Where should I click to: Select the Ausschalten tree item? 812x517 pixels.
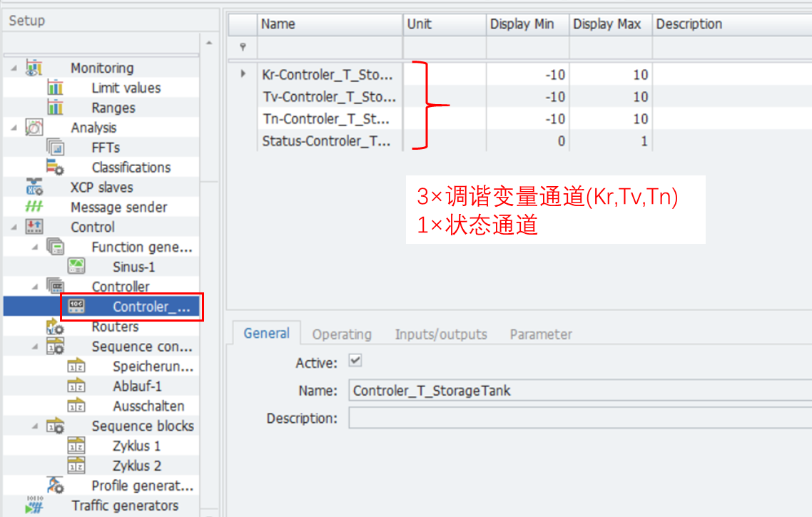(148, 406)
